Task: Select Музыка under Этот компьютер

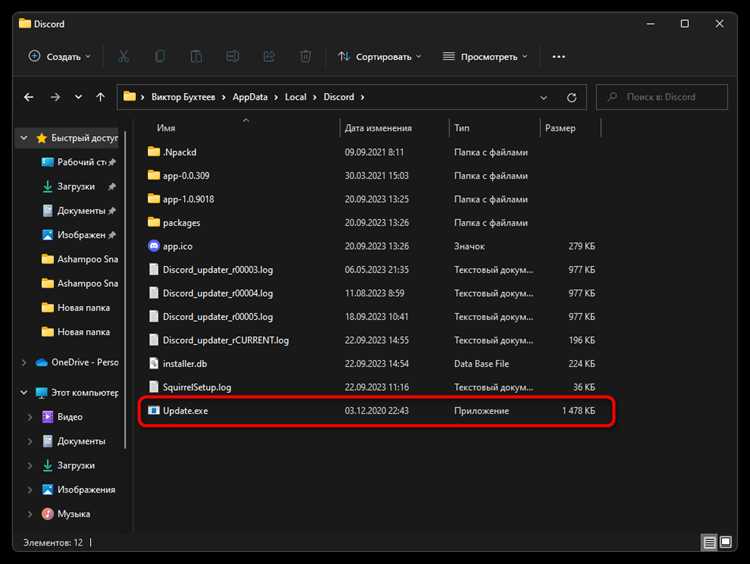Action: tap(73, 514)
